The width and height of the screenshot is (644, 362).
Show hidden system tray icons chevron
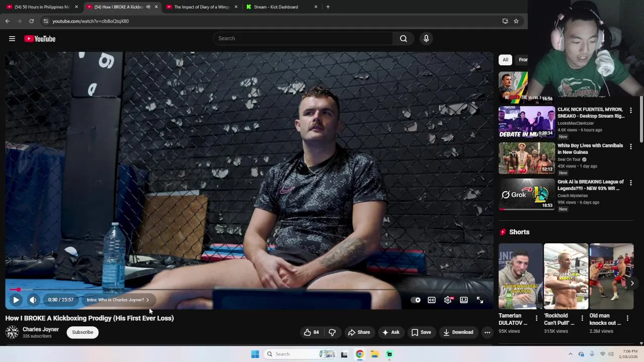570,354
